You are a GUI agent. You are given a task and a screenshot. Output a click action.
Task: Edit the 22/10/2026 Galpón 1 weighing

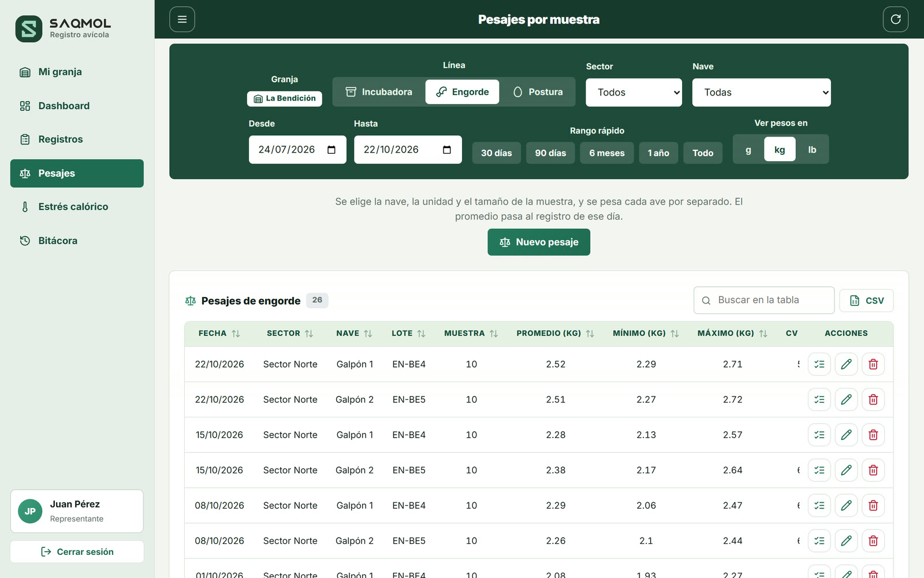(846, 364)
